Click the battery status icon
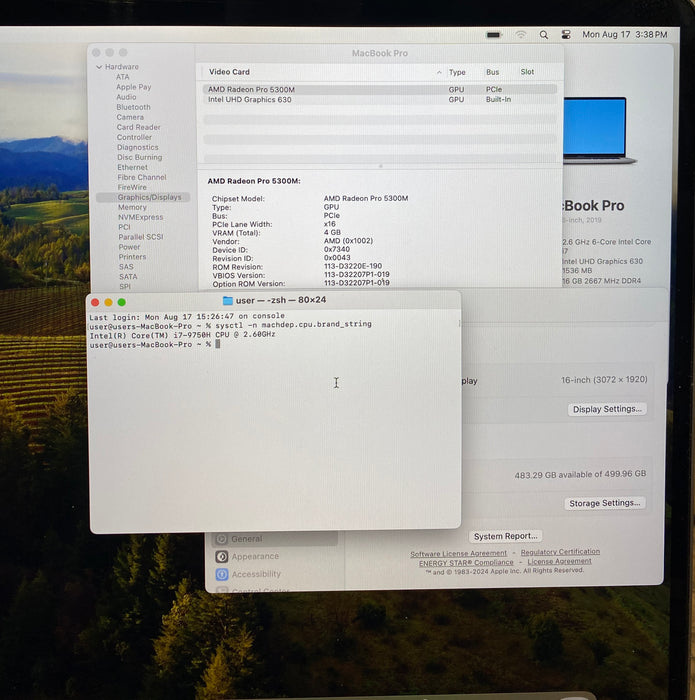Viewport: 695px width, 700px height. pos(494,35)
